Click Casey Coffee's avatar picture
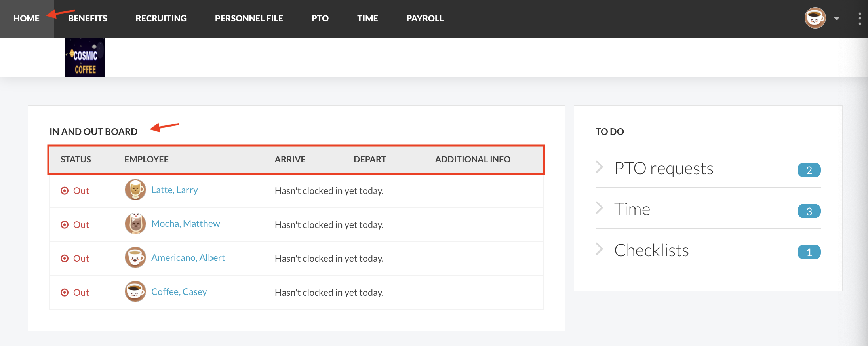The image size is (868, 346). (x=135, y=292)
